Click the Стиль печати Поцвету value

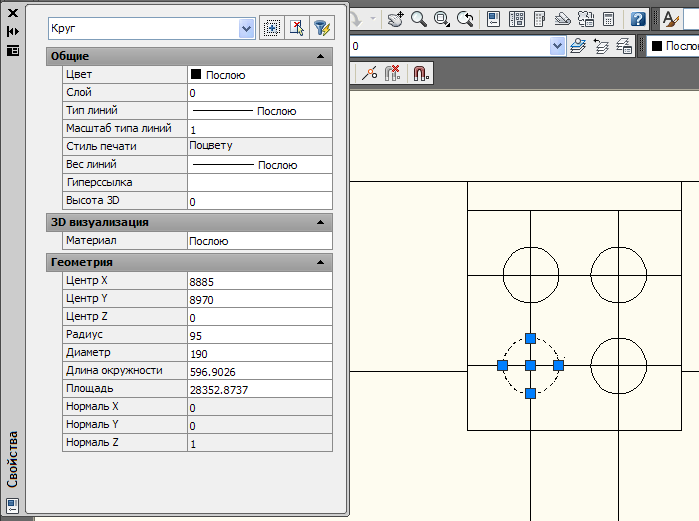click(x=260, y=146)
